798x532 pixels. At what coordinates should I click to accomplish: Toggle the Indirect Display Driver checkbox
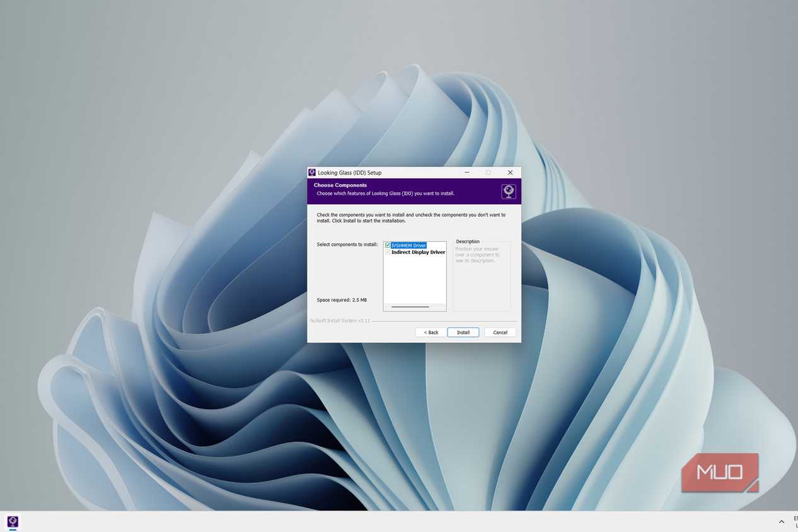(388, 252)
